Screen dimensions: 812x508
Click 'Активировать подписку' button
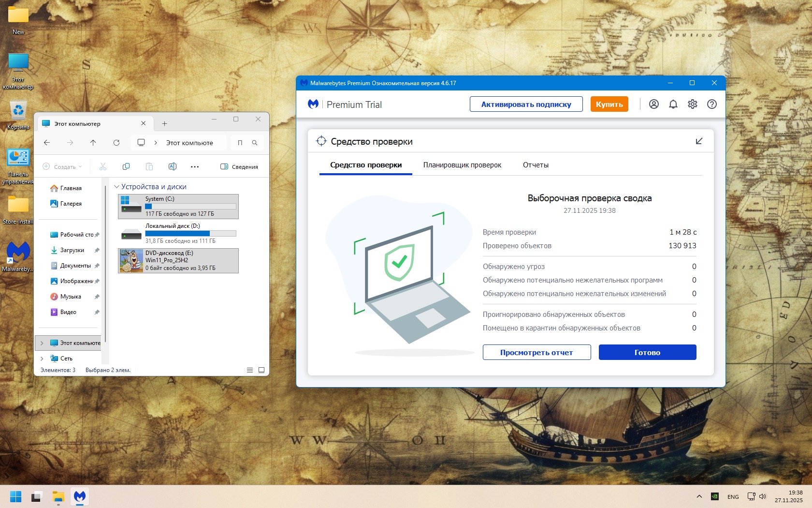(x=526, y=104)
